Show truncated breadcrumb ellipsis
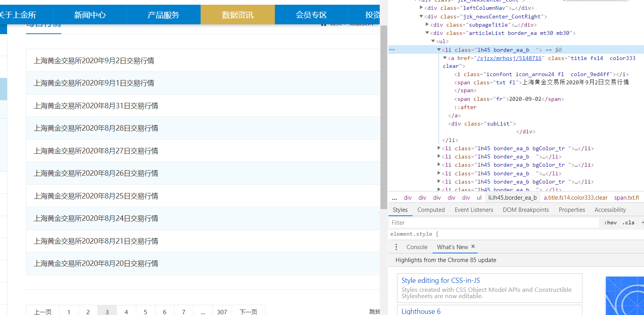Viewport: 644px width, 315px height. (394, 198)
